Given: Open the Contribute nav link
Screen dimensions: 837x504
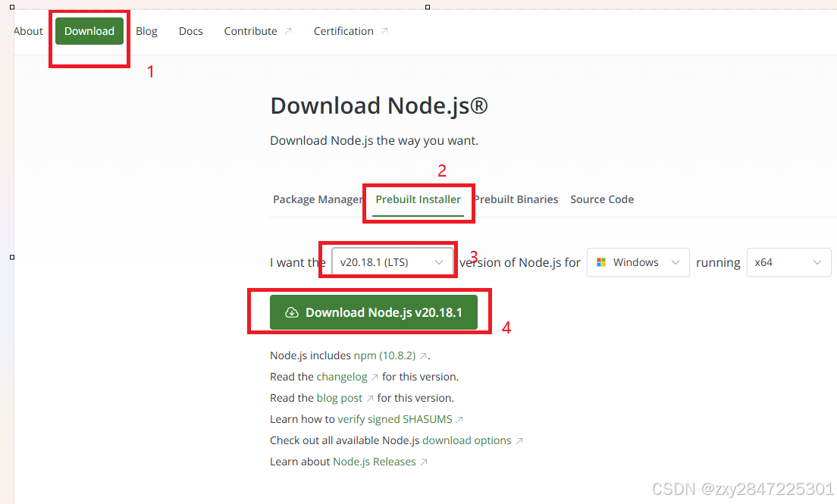Looking at the screenshot, I should point(250,31).
